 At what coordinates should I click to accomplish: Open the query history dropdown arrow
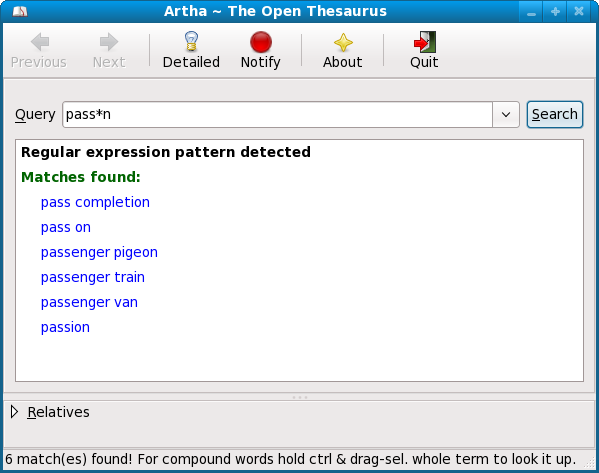click(x=506, y=114)
